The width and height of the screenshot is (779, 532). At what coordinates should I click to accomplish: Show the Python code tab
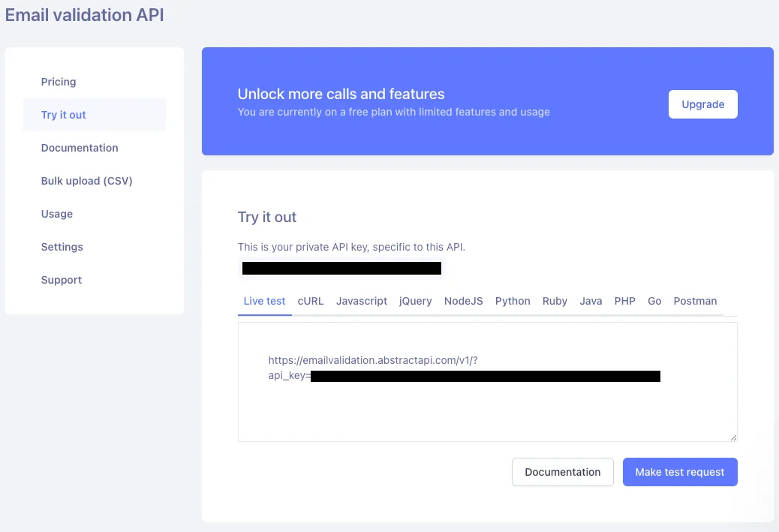coord(513,301)
